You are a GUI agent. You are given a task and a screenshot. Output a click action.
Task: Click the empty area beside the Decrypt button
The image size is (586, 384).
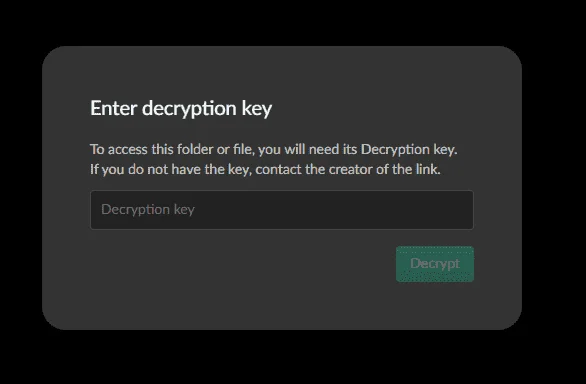pos(243,264)
